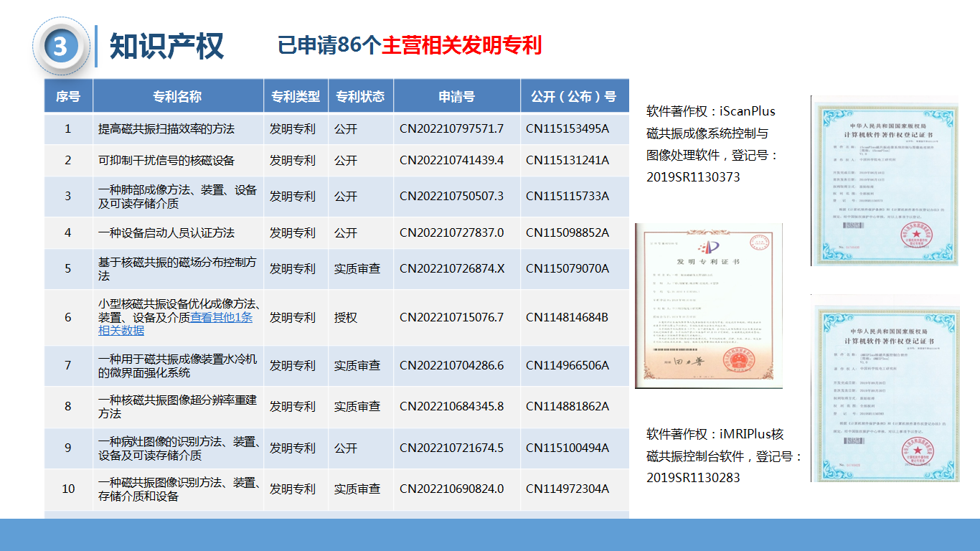This screenshot has width=980, height=551.
Task: Select the invention patent certificate image
Action: tap(708, 305)
